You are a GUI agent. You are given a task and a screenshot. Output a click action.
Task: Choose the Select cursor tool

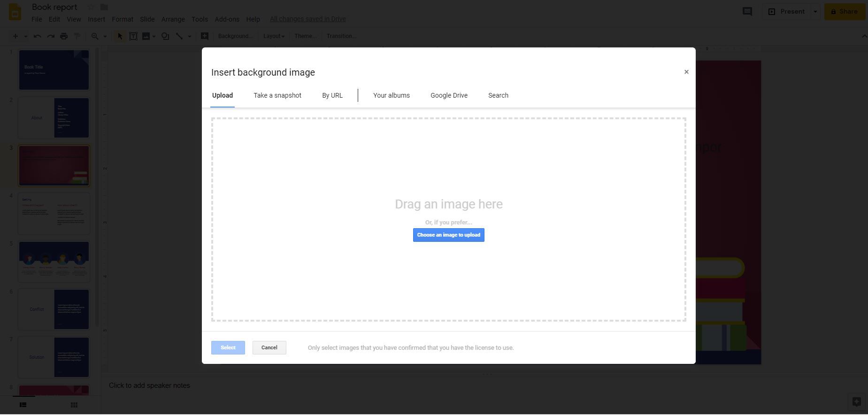120,36
